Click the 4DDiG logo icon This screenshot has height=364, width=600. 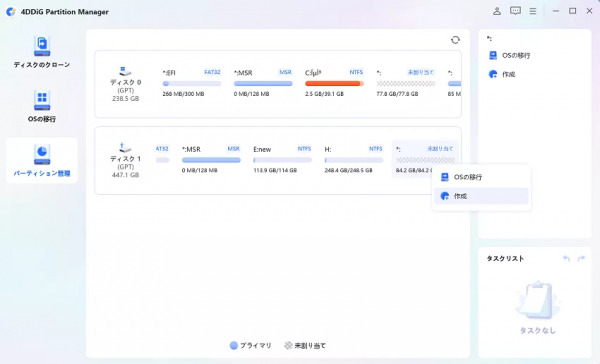pyautogui.click(x=11, y=11)
